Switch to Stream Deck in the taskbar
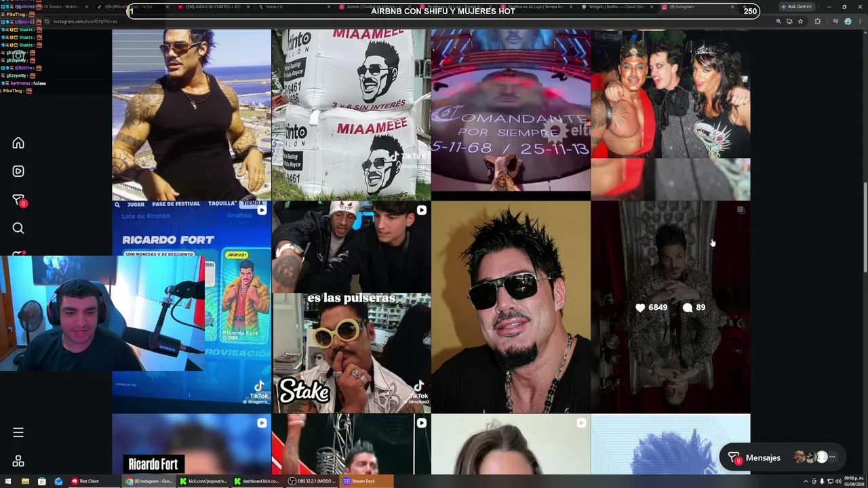 (x=366, y=481)
